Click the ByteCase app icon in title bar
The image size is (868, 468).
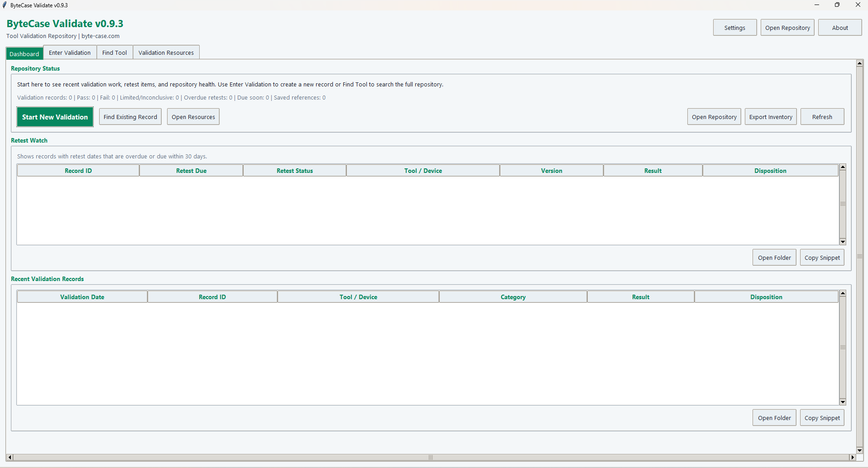[x=5, y=5]
